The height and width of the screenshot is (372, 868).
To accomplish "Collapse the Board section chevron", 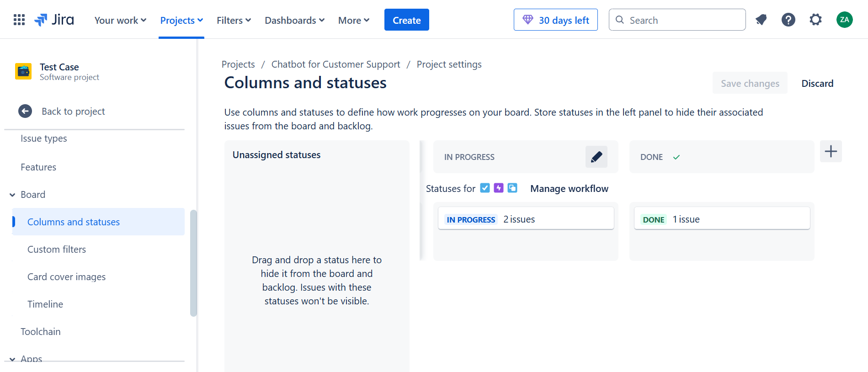I will click(12, 195).
